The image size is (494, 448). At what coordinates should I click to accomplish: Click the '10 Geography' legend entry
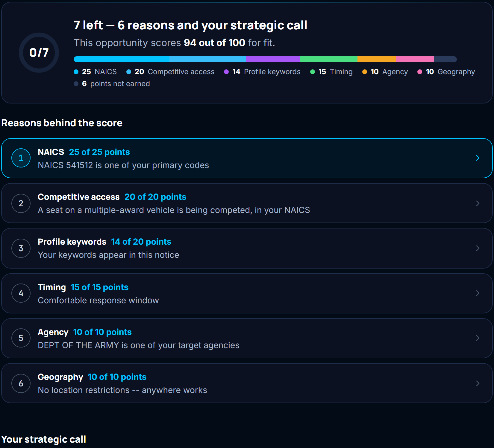pyautogui.click(x=446, y=72)
